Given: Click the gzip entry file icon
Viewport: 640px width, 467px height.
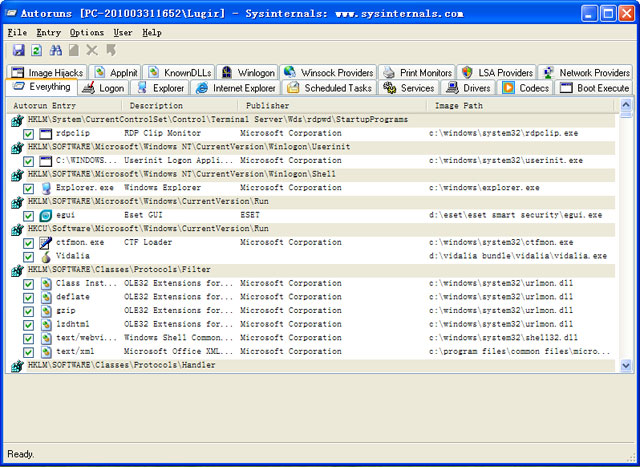Looking at the screenshot, I should coord(46,311).
